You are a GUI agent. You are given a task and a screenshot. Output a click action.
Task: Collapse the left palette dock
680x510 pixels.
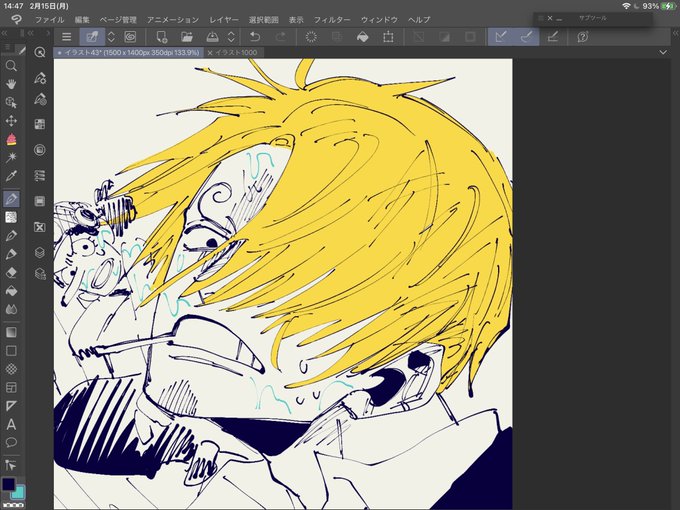pyautogui.click(x=4, y=33)
